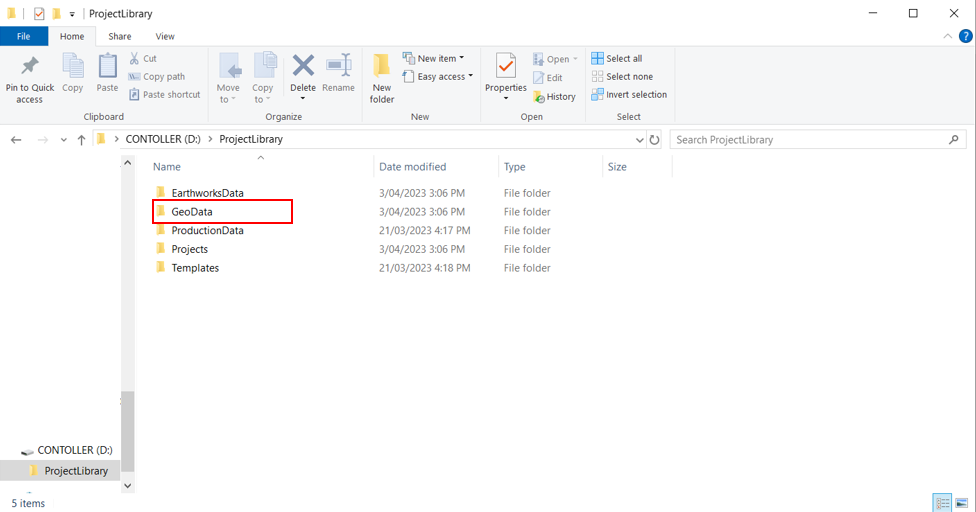The height and width of the screenshot is (512, 976).
Task: Click the Templates date 21/03/2023 4:18 PM
Action: point(425,268)
